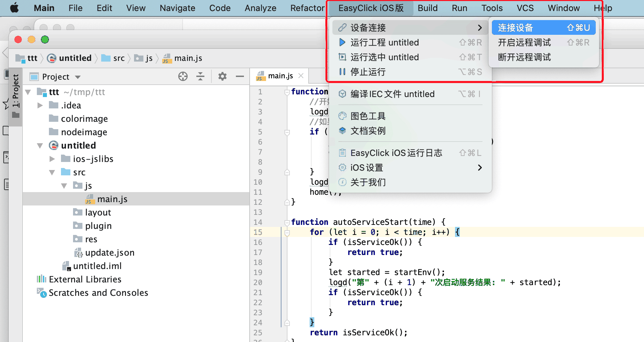Click 停止运行 menu item
Image resolution: width=644 pixels, height=342 pixels.
point(410,72)
